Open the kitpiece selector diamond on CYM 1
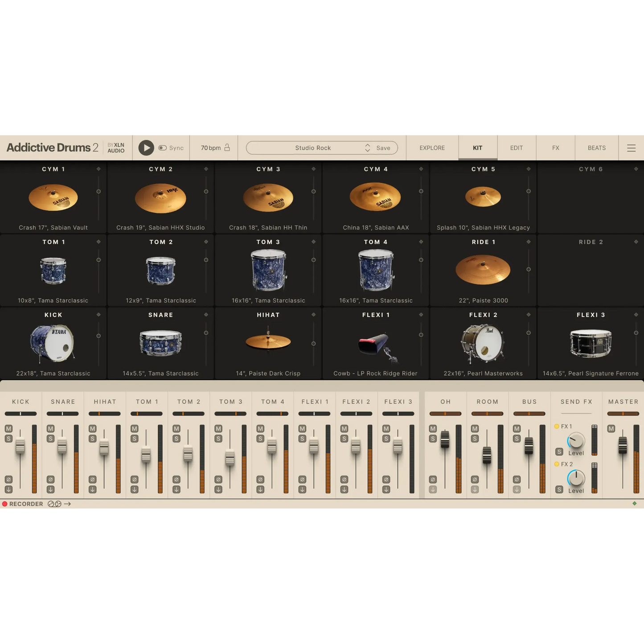This screenshot has height=644, width=644. point(98,169)
